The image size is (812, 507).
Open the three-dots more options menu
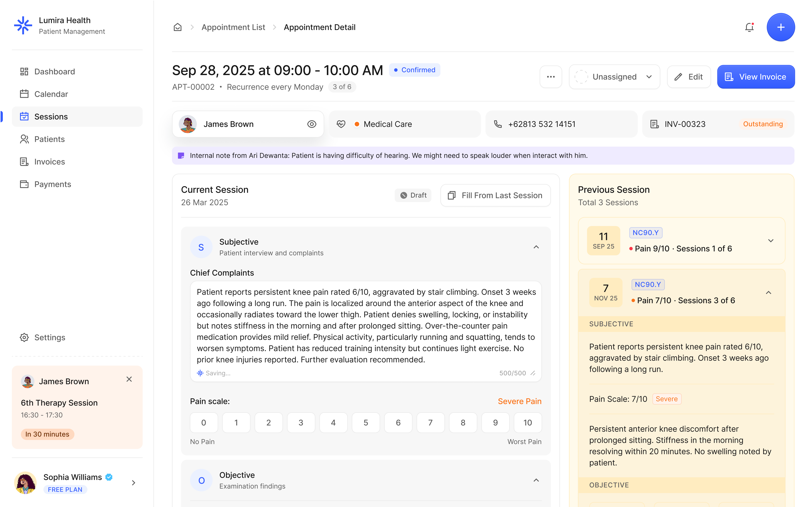[551, 77]
